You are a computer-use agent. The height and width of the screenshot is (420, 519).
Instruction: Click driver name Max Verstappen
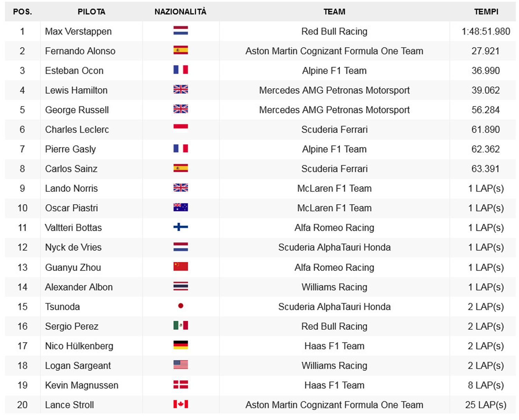[79, 31]
